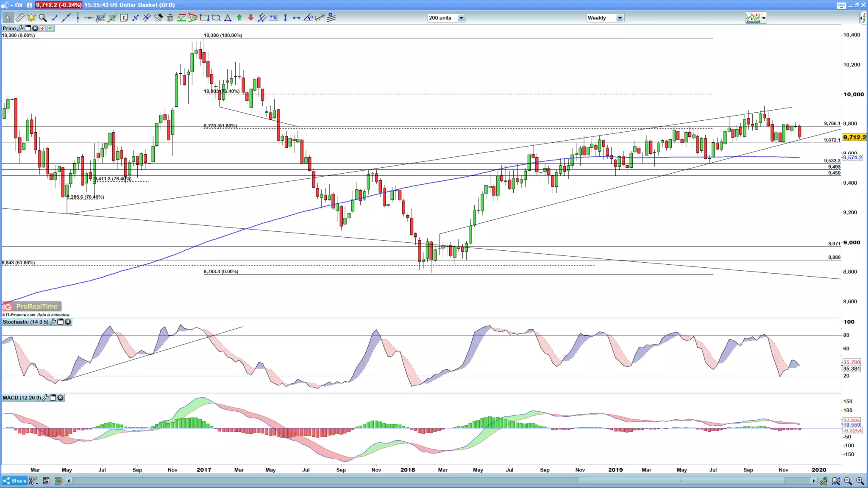Click zoom-in magnifier at bottom right

(x=860, y=481)
